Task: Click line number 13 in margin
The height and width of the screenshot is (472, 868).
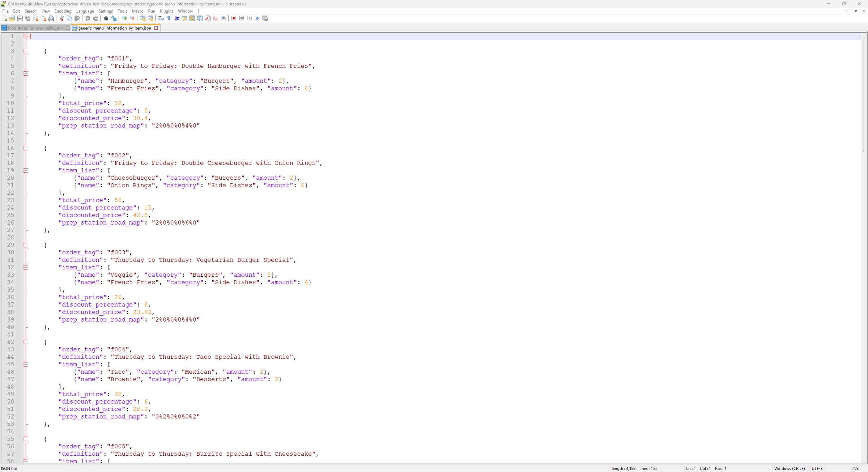Action: pos(10,126)
